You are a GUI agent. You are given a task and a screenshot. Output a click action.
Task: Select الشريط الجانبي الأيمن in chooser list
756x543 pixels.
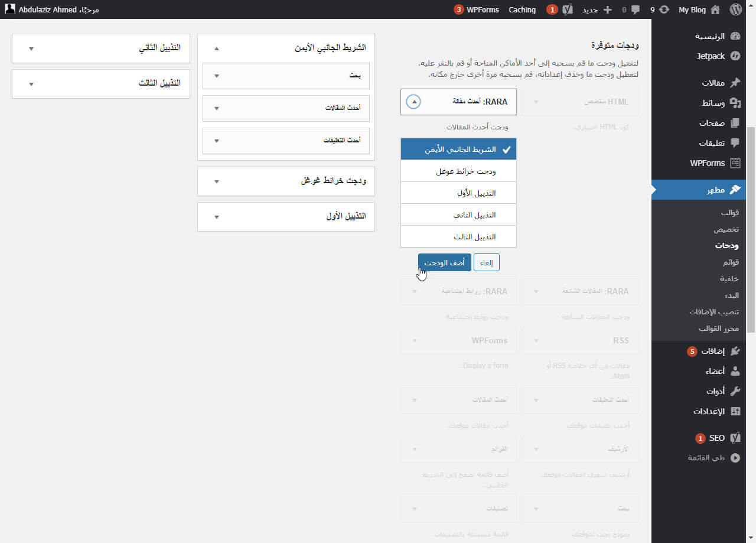(x=458, y=149)
